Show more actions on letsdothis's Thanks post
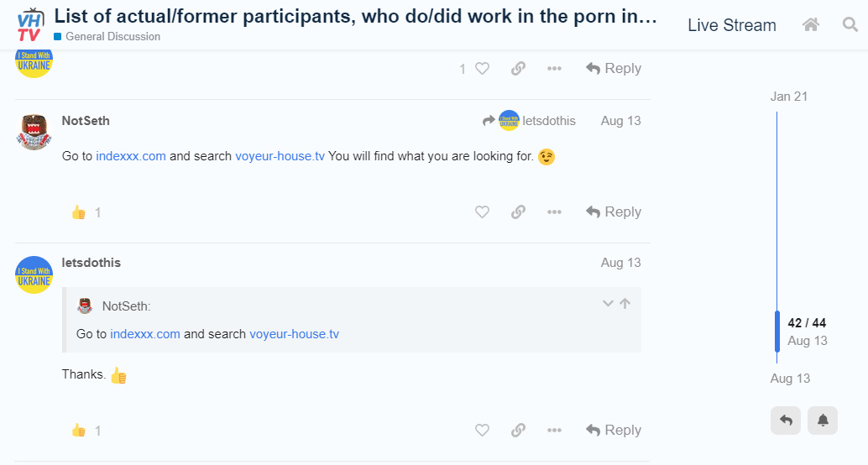 click(x=554, y=431)
